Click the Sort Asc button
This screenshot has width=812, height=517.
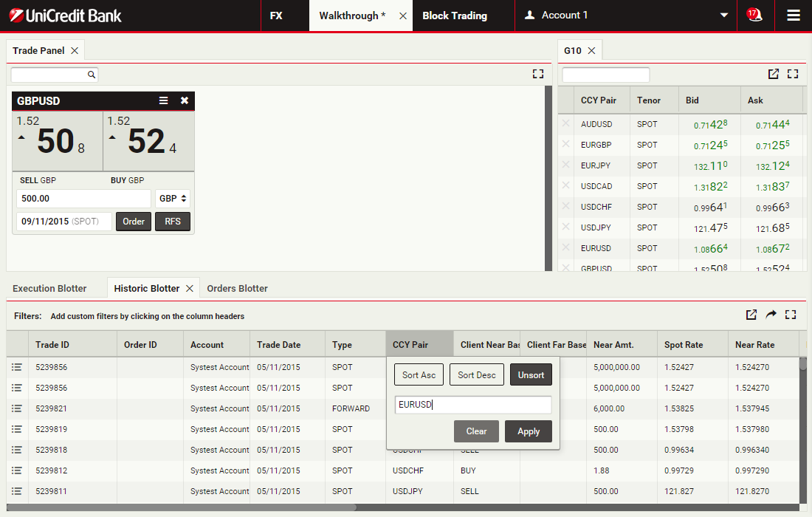pos(419,374)
